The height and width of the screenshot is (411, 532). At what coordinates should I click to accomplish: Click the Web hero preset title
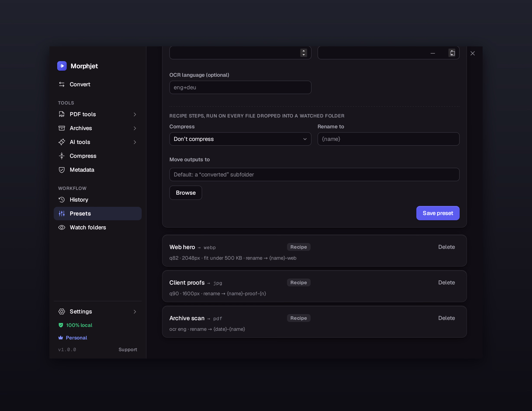pos(182,247)
